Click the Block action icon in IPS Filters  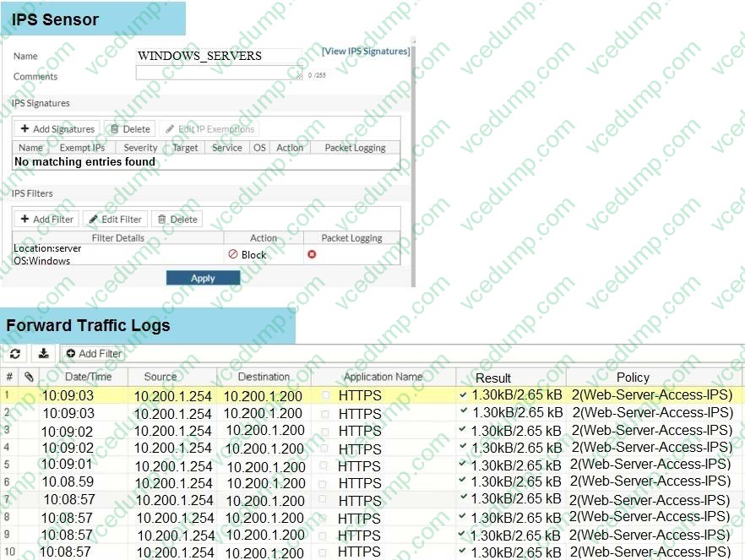point(234,254)
